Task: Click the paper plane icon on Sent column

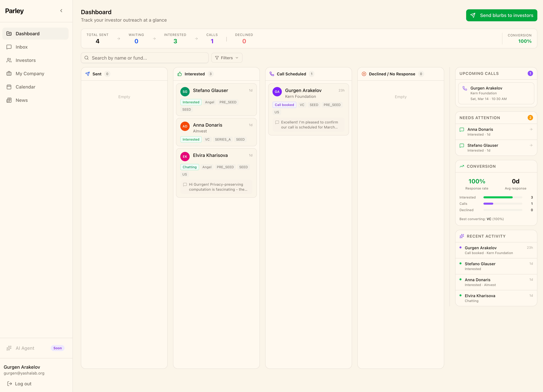Action: pos(87,74)
